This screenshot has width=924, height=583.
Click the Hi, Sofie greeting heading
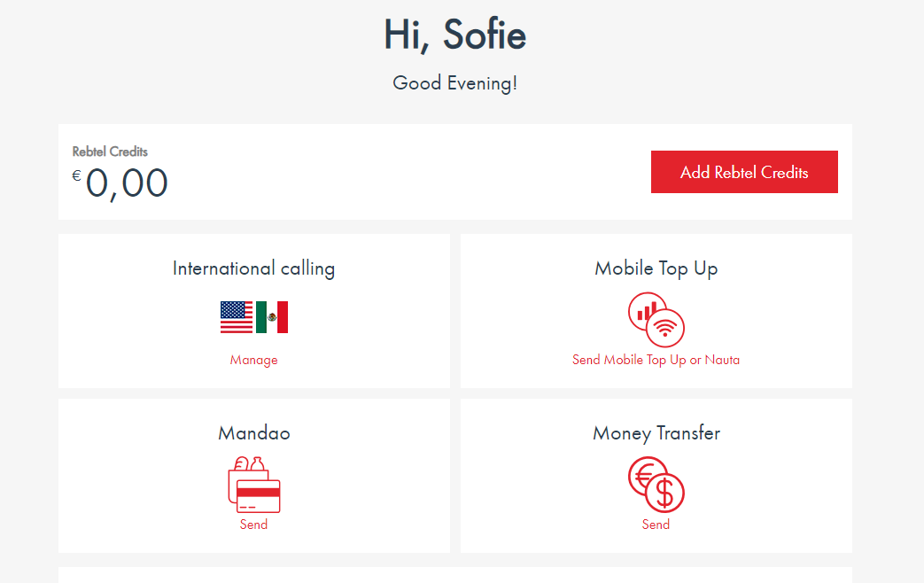(454, 35)
